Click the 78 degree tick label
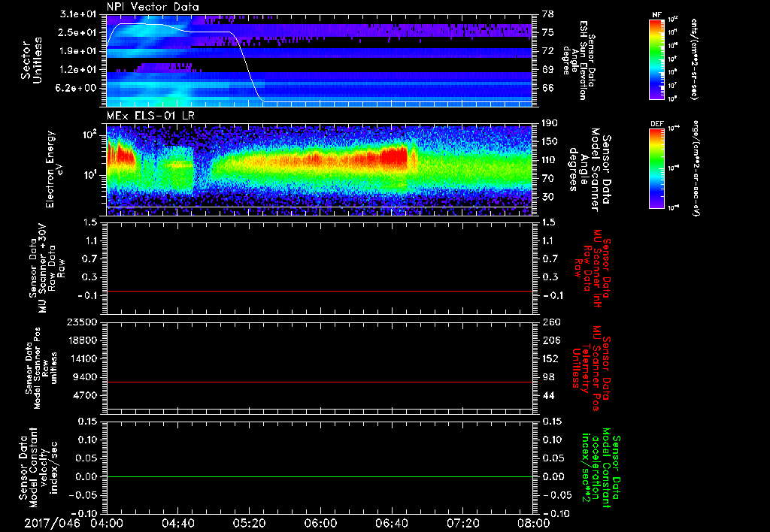Screen dimensions: 770x532 point(548,14)
